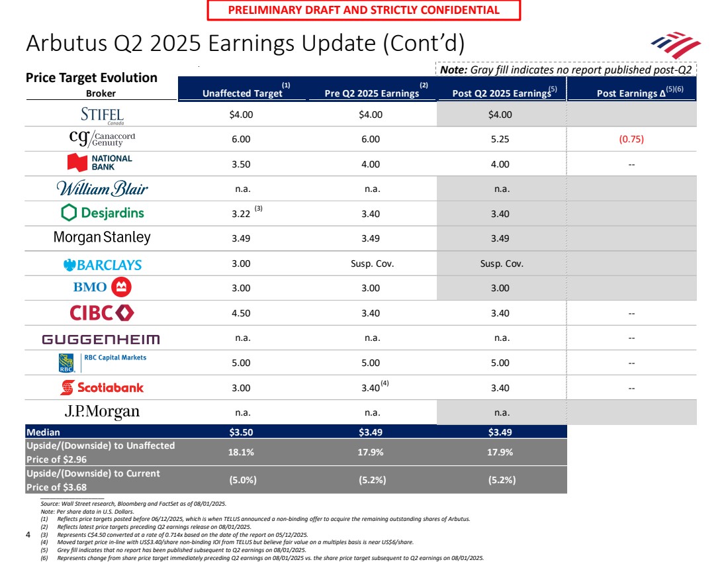Click the Median row label

click(43, 432)
